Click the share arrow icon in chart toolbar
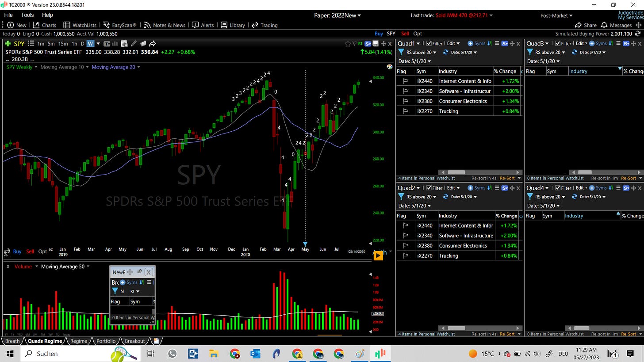 (x=152, y=44)
